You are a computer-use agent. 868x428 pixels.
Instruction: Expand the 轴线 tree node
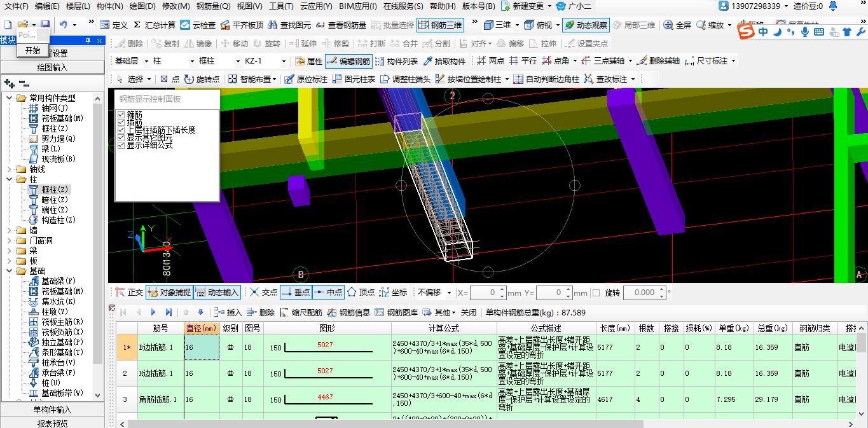click(x=9, y=169)
